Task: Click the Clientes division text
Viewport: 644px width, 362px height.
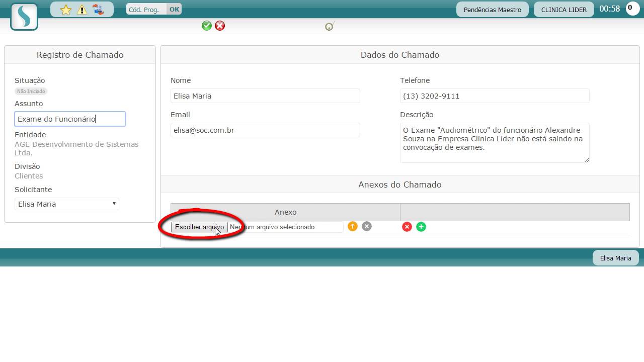Action: tap(29, 176)
